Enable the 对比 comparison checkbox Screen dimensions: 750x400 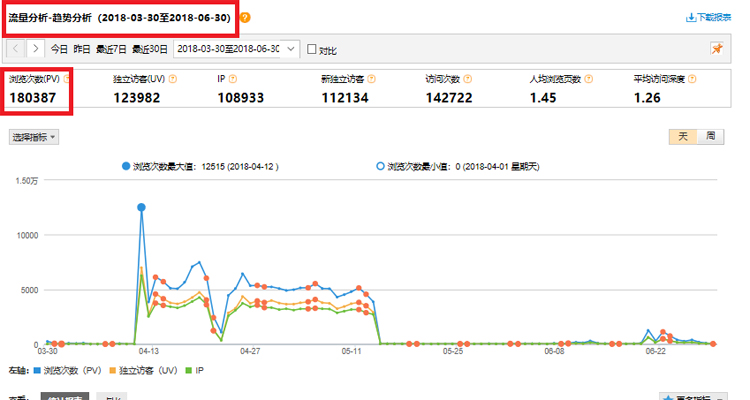pos(312,49)
